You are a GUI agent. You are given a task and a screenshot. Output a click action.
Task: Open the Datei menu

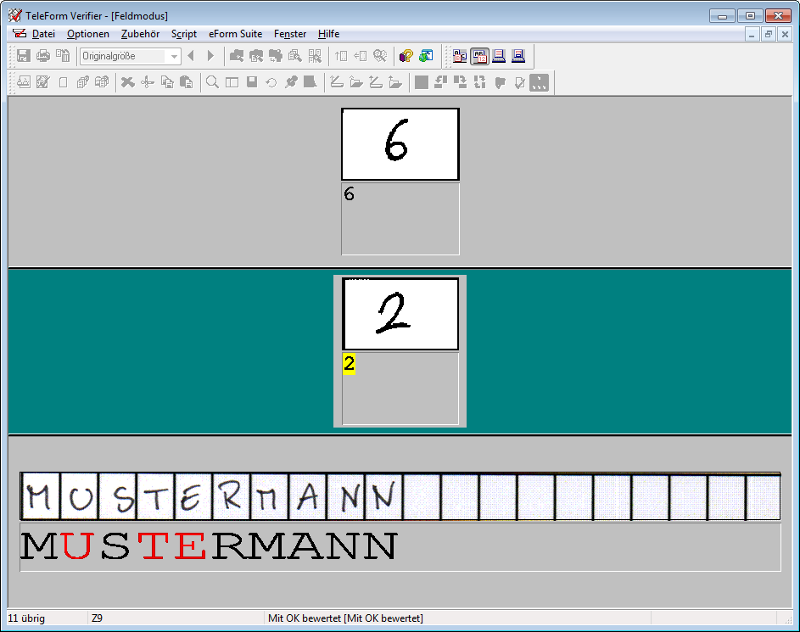point(43,33)
